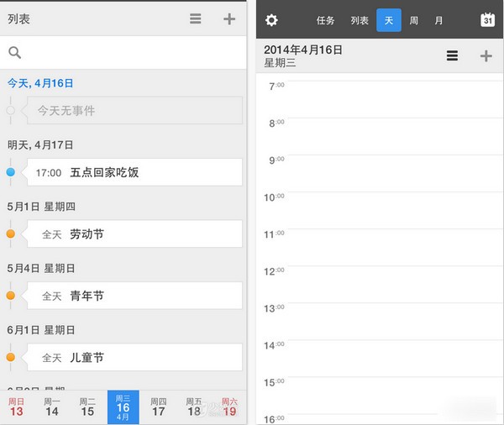This screenshot has height=425, width=504.
Task: Click the orange dot for 劳动节
Action: coord(11,233)
